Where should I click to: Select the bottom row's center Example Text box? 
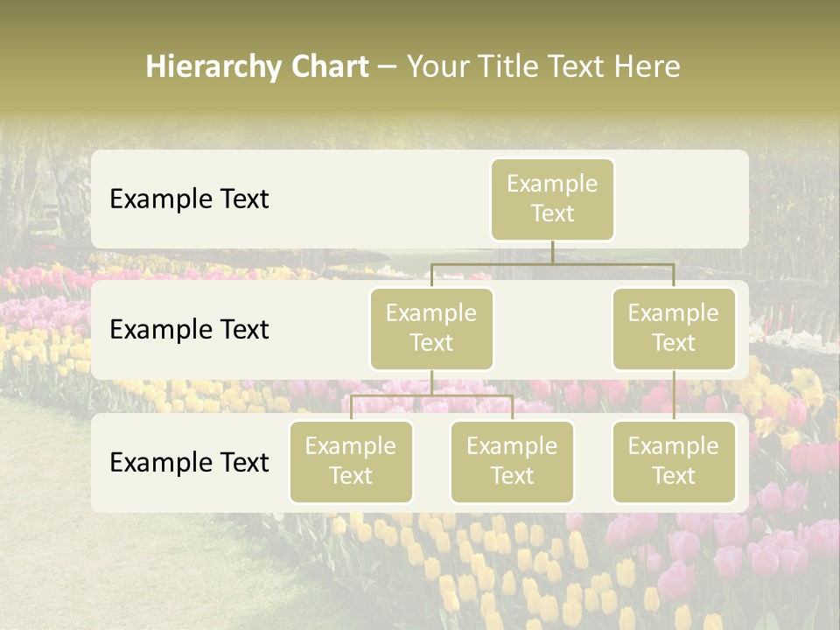pos(512,461)
